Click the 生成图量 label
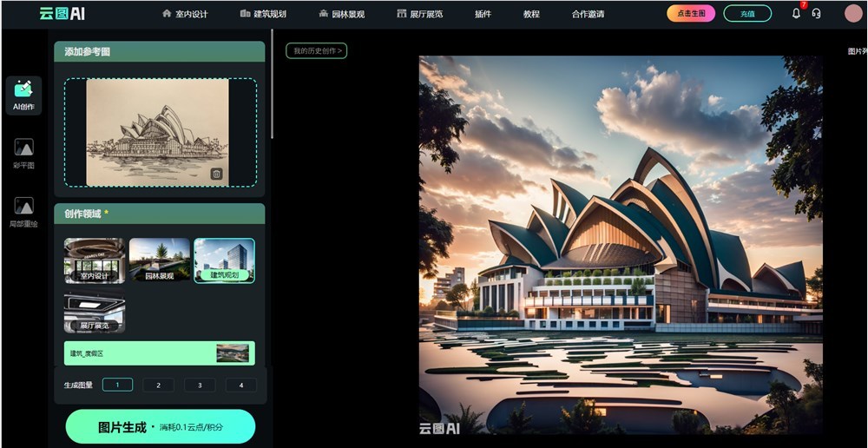The width and height of the screenshot is (868, 448). (78, 385)
